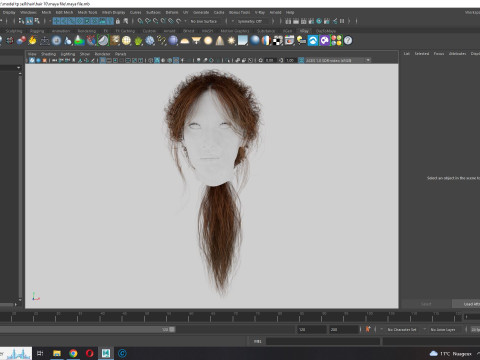The height and width of the screenshot is (360, 480).
Task: Click the render window shelf icon
Action: 289,41
